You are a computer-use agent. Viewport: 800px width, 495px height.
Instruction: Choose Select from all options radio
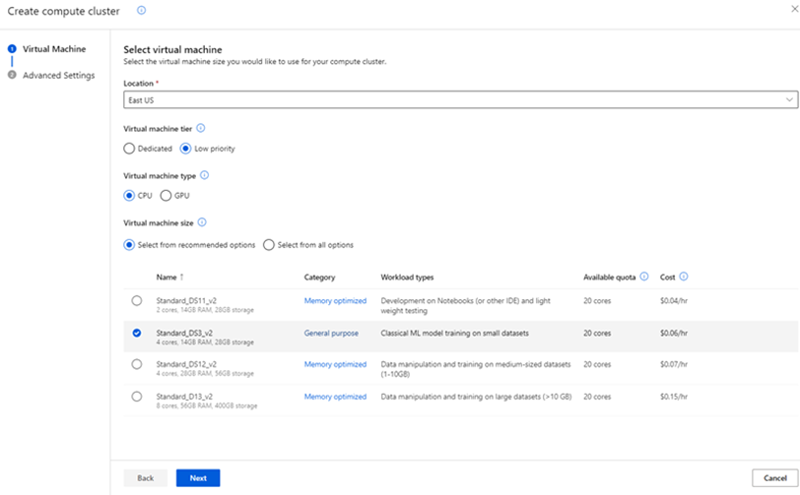[x=269, y=245]
